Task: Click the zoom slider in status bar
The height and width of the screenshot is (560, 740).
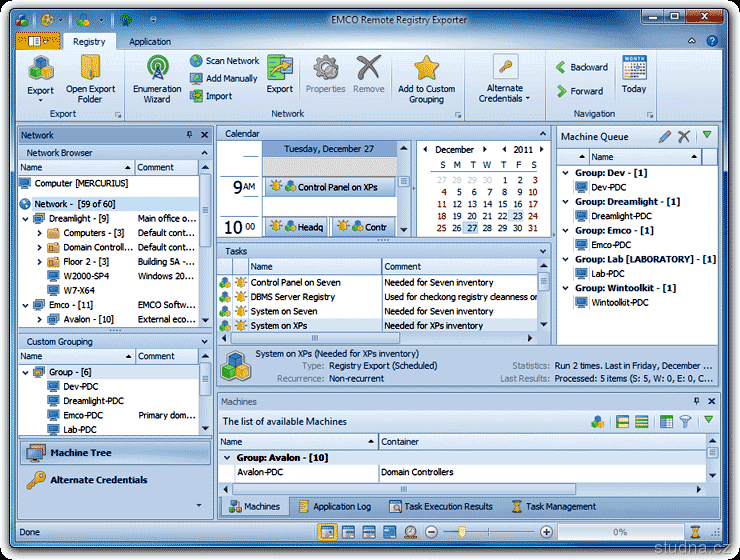Action: [x=460, y=532]
